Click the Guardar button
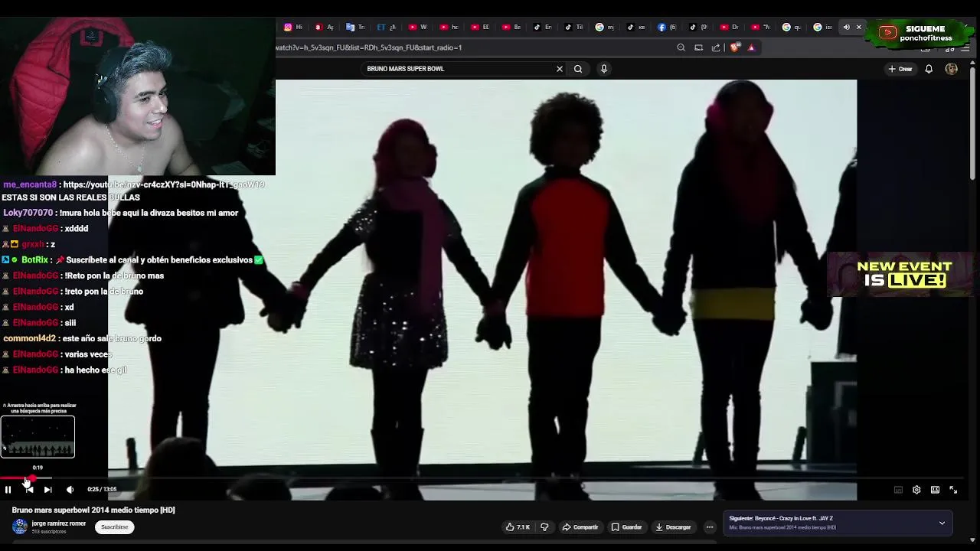 (626, 527)
